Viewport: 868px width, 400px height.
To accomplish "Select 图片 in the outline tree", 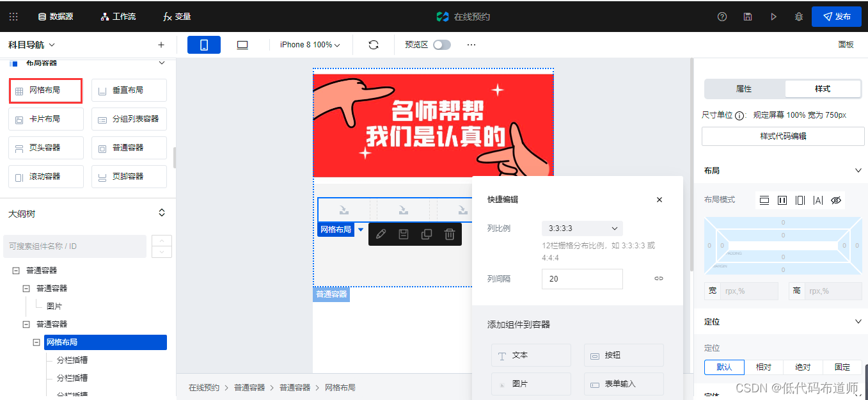I will tap(54, 307).
